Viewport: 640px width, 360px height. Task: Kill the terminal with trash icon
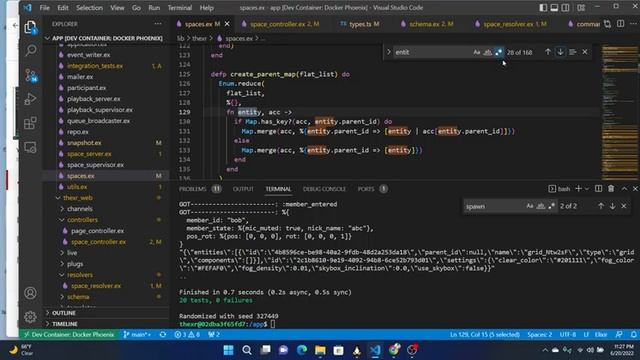point(611,189)
